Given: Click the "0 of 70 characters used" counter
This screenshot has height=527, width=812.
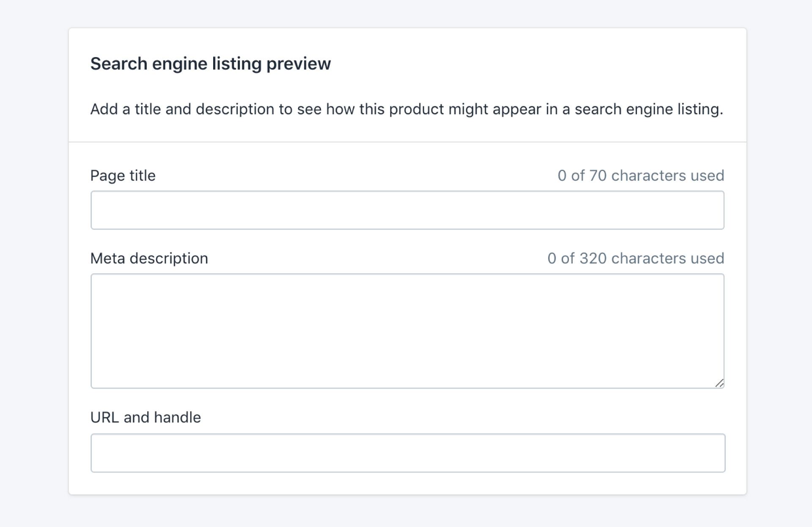Looking at the screenshot, I should point(640,176).
